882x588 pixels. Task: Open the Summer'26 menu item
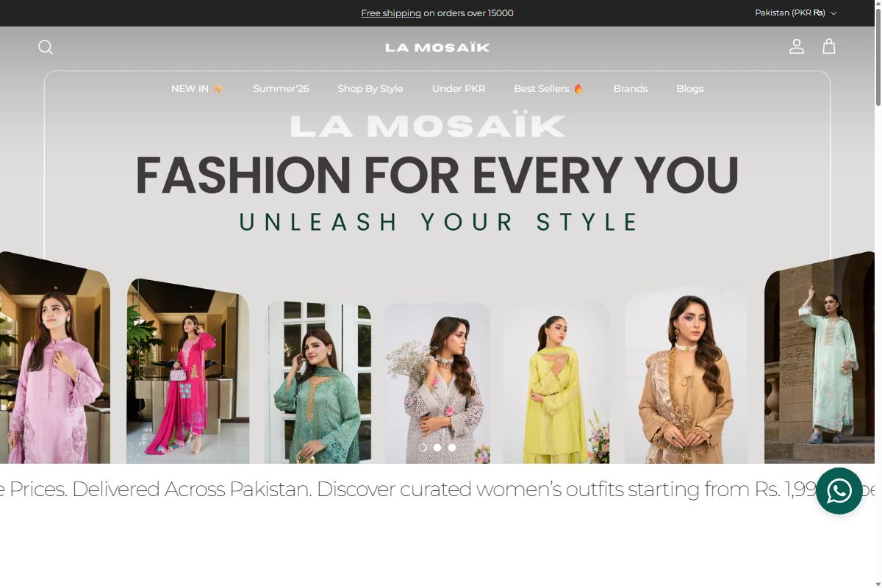tap(281, 88)
